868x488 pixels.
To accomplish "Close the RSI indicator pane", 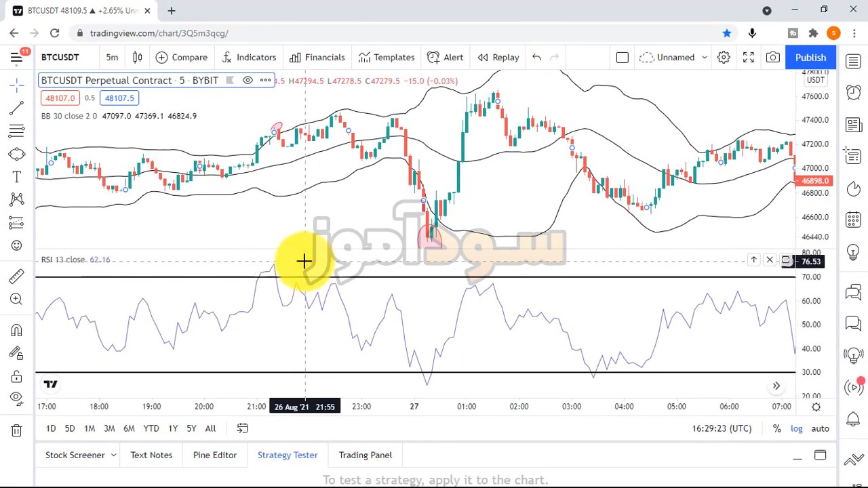I will click(770, 260).
